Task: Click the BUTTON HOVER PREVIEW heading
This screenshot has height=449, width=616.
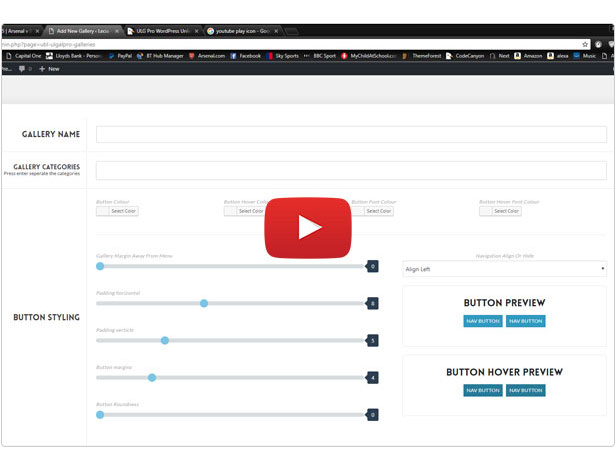Action: tap(504, 372)
